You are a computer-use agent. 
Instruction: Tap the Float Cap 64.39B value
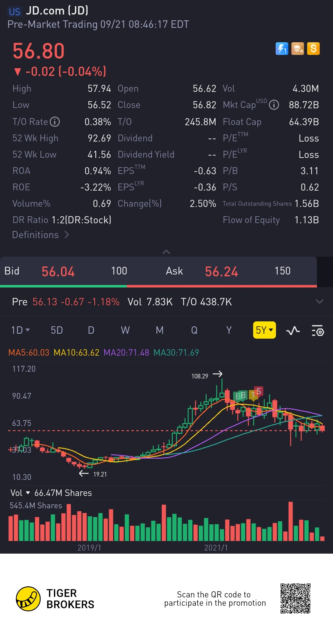304,122
